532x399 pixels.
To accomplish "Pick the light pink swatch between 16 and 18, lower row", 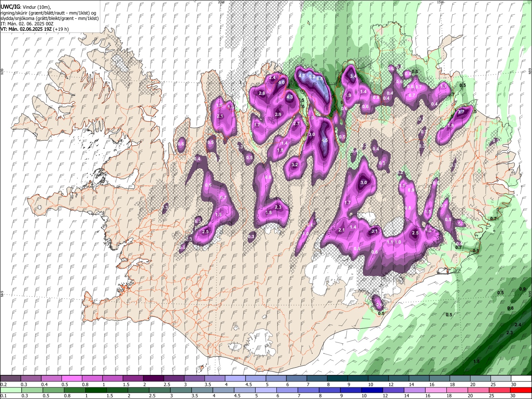I will pos(436,390).
